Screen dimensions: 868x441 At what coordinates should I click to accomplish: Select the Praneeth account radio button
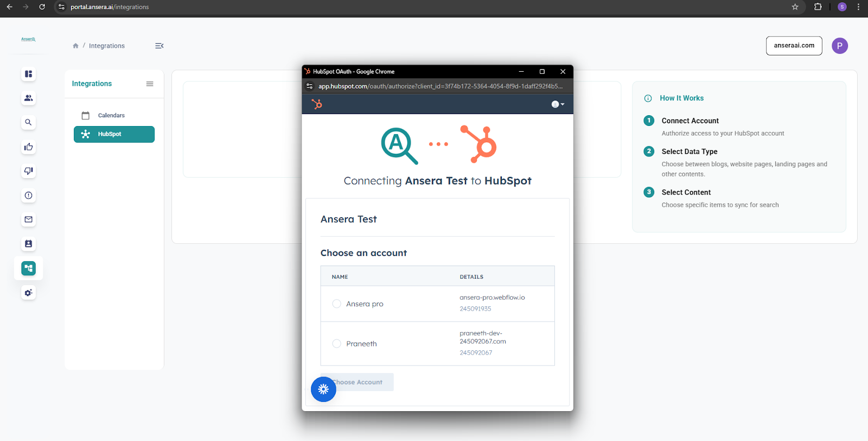(x=337, y=344)
